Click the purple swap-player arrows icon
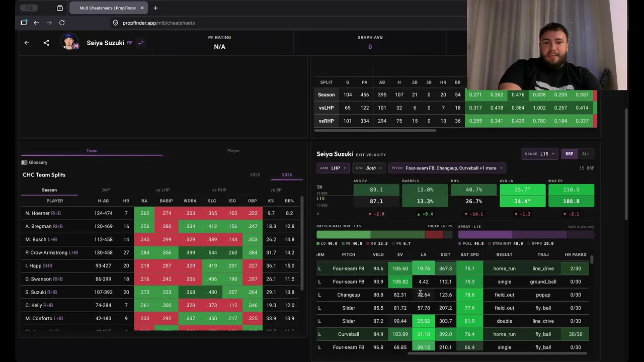The width and height of the screenshot is (644, 362). (x=141, y=43)
